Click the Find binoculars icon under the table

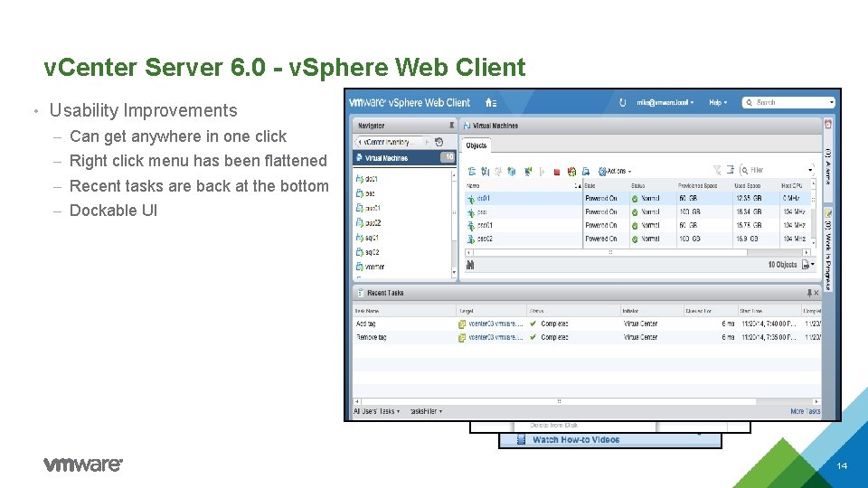coord(470,265)
